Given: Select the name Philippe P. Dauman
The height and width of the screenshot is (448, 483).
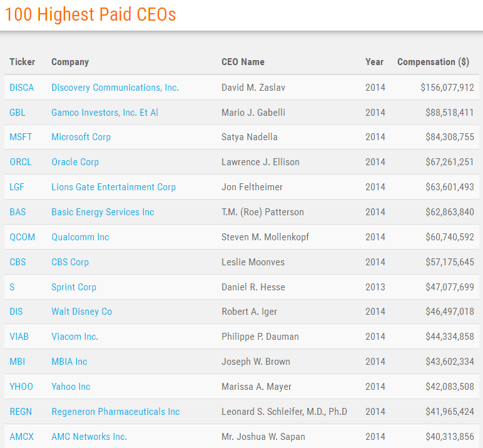Looking at the screenshot, I should (260, 337).
